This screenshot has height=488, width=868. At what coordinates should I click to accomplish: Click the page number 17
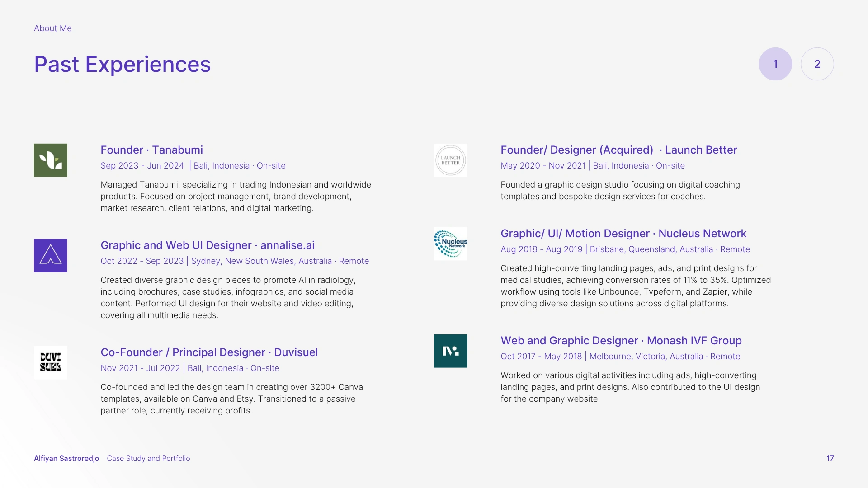point(830,458)
